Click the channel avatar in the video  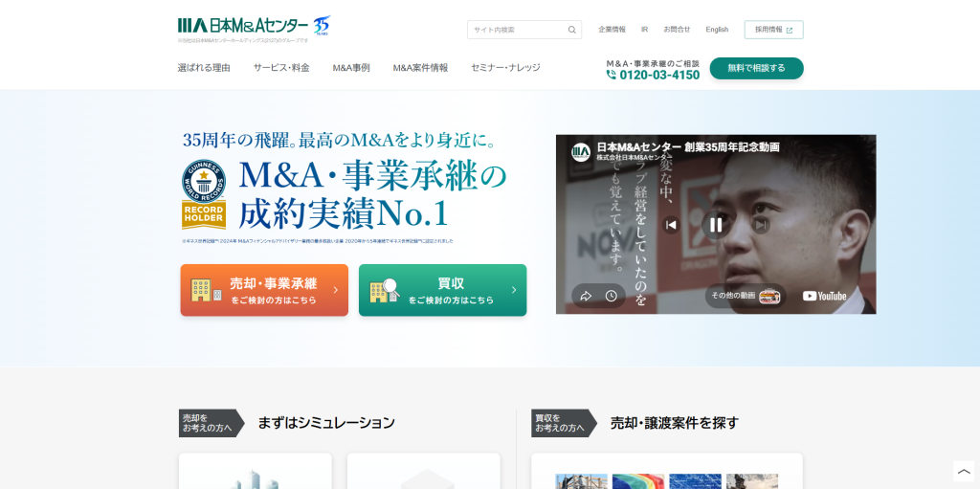[581, 152]
